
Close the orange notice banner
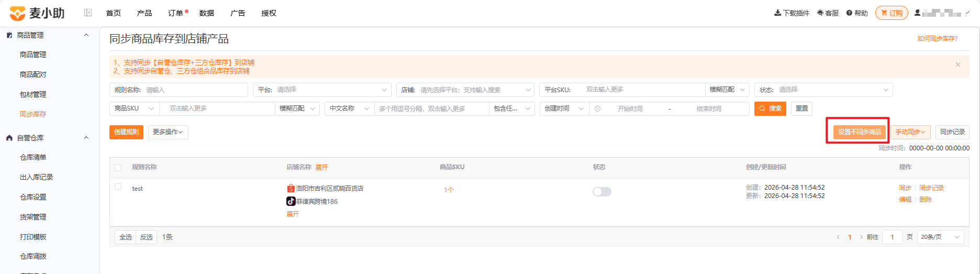click(958, 64)
